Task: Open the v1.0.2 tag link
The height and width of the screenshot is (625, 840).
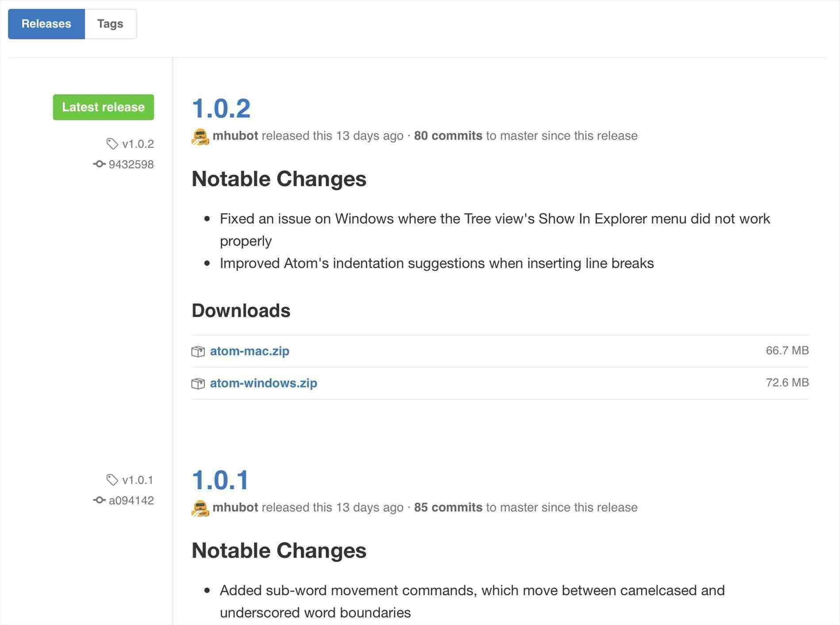Action: point(138,144)
